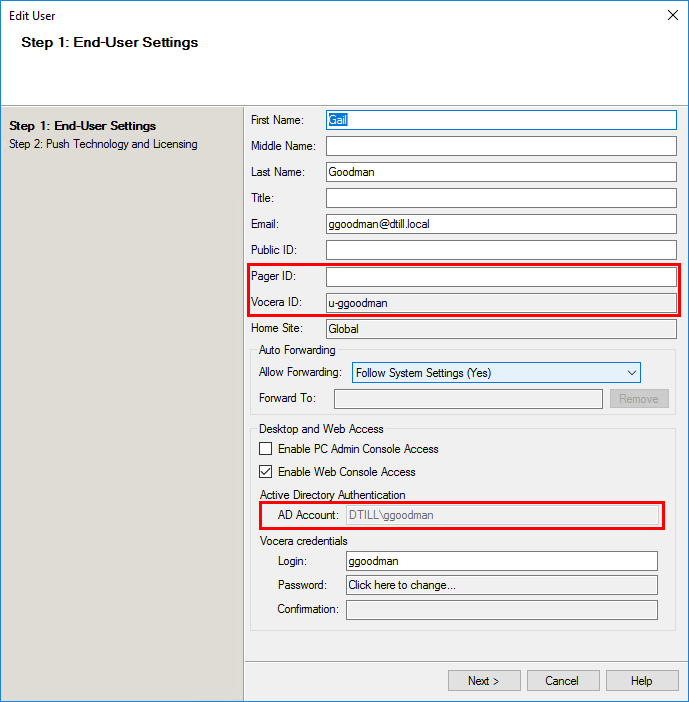The image size is (689, 702).
Task: Focus the First Name field
Action: (x=501, y=120)
